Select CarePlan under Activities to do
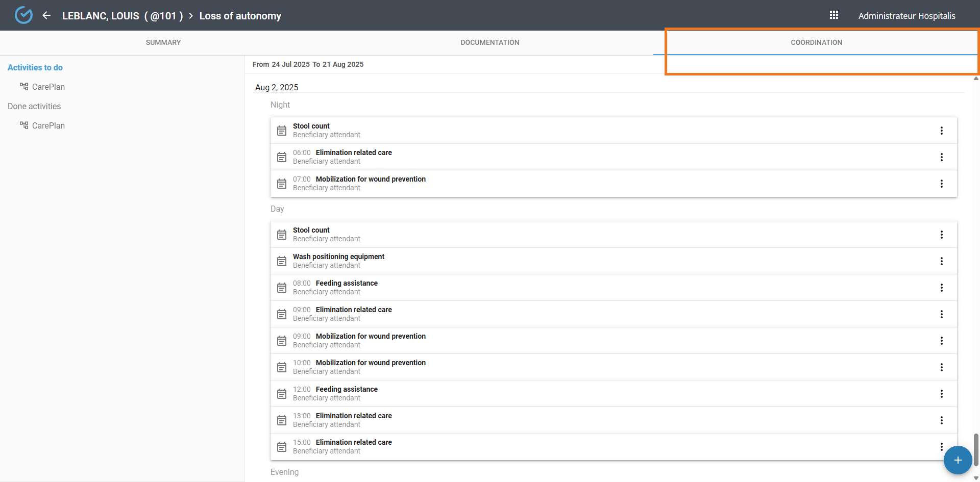This screenshot has width=980, height=482. point(48,87)
